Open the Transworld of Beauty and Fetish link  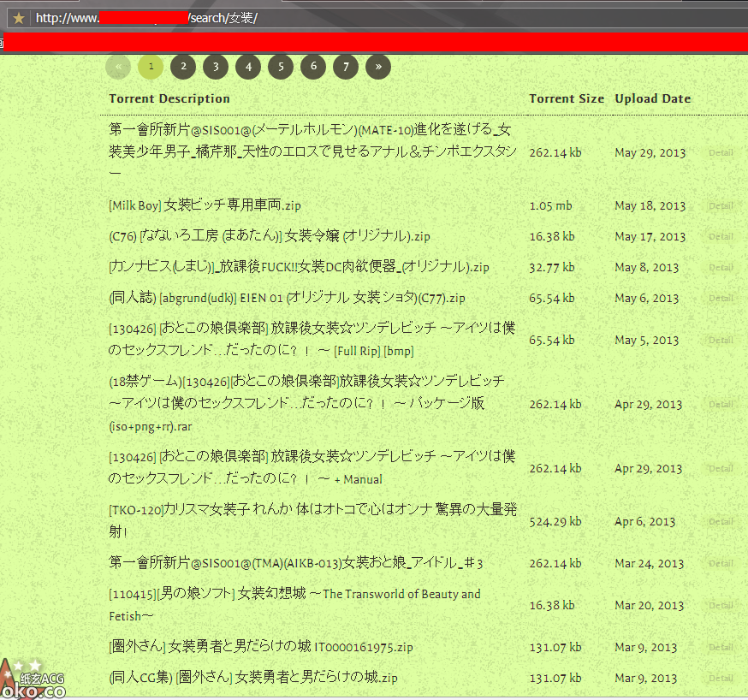[x=294, y=605]
